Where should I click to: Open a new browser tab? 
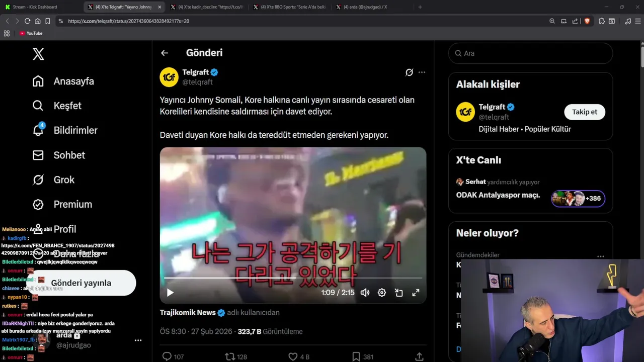420,7
